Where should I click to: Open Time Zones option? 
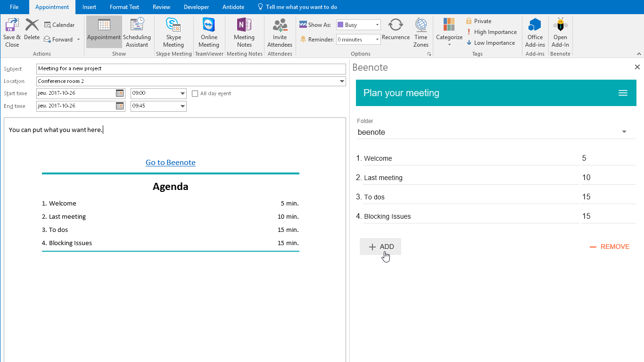click(x=421, y=33)
